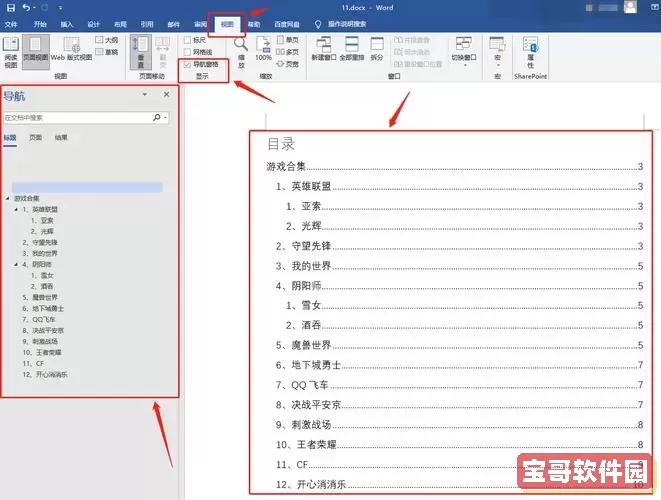
Task: Click the lightbulb 操作说明搜索 tell me box
Action: [341, 24]
